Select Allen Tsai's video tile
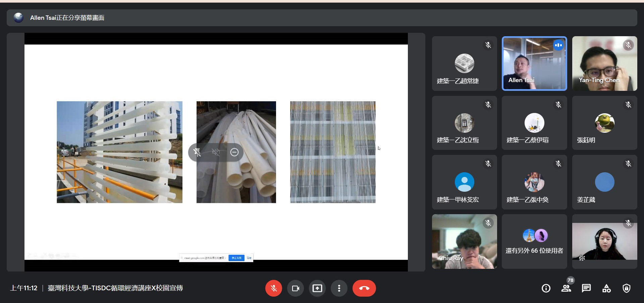 (x=534, y=63)
